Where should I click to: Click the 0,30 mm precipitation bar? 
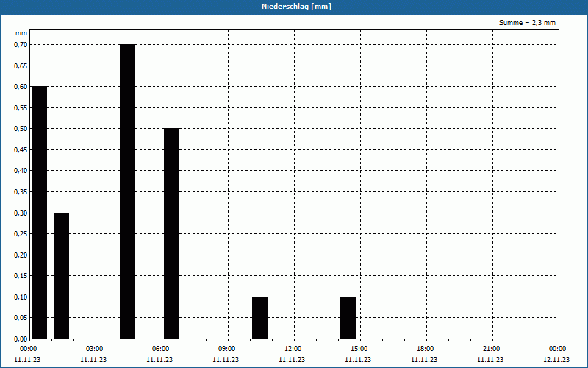pos(62,275)
